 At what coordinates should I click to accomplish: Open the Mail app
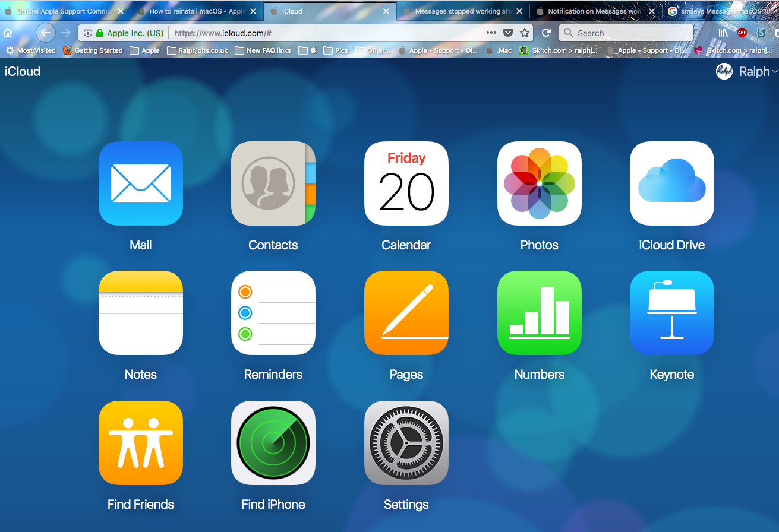click(x=141, y=183)
